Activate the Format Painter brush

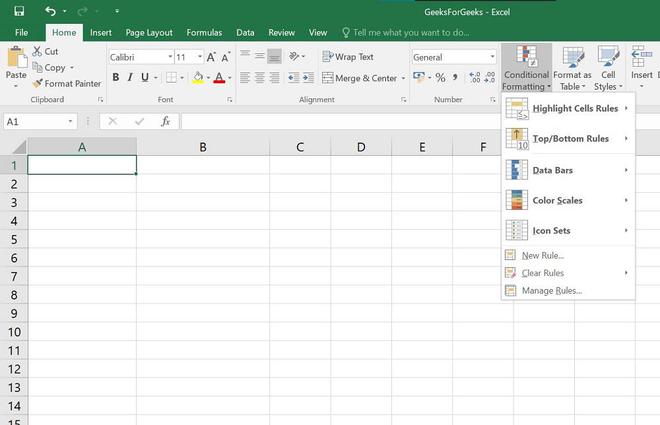pos(67,83)
